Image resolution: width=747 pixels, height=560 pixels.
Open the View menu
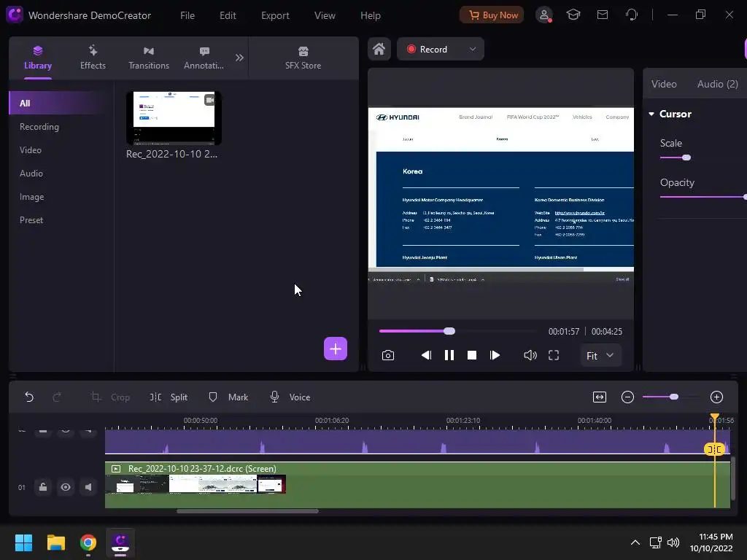point(325,15)
